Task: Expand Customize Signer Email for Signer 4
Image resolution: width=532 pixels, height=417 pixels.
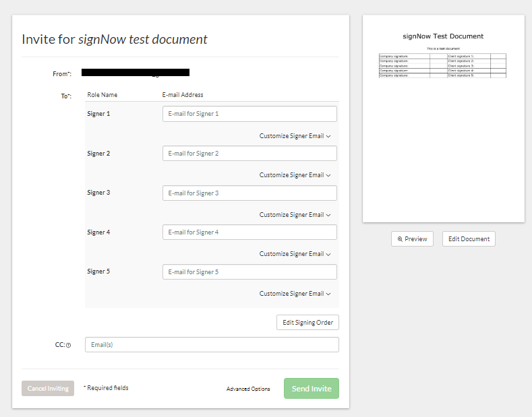Action: 295,253
